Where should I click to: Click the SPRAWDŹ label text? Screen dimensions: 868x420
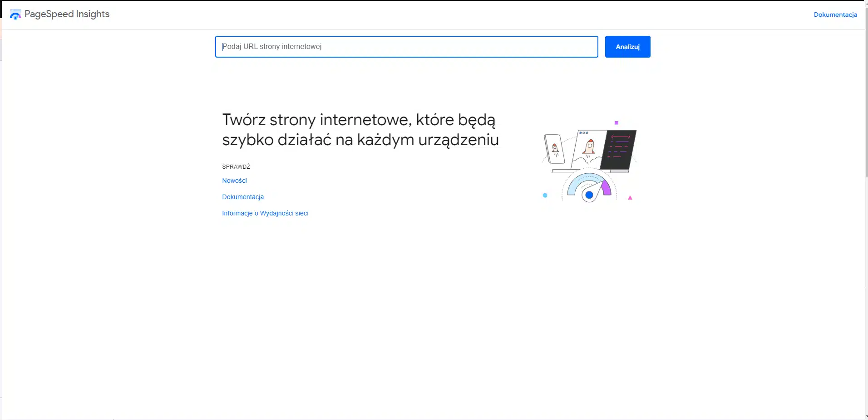pos(236,166)
